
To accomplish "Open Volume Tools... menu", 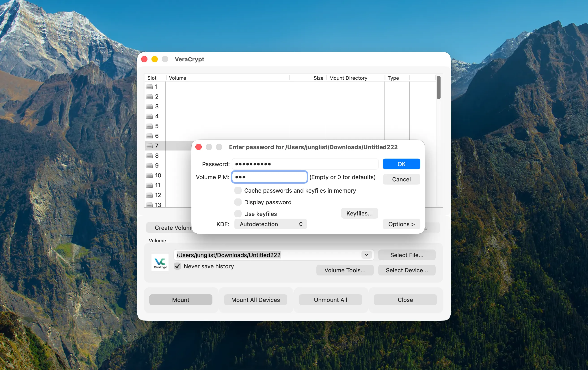I will click(345, 270).
